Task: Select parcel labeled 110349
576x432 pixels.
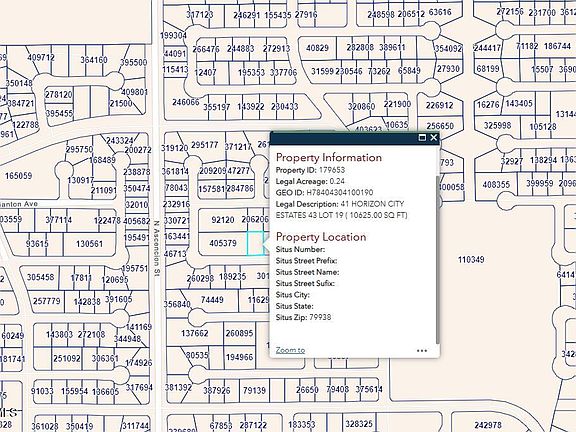Action: pyautogui.click(x=471, y=260)
